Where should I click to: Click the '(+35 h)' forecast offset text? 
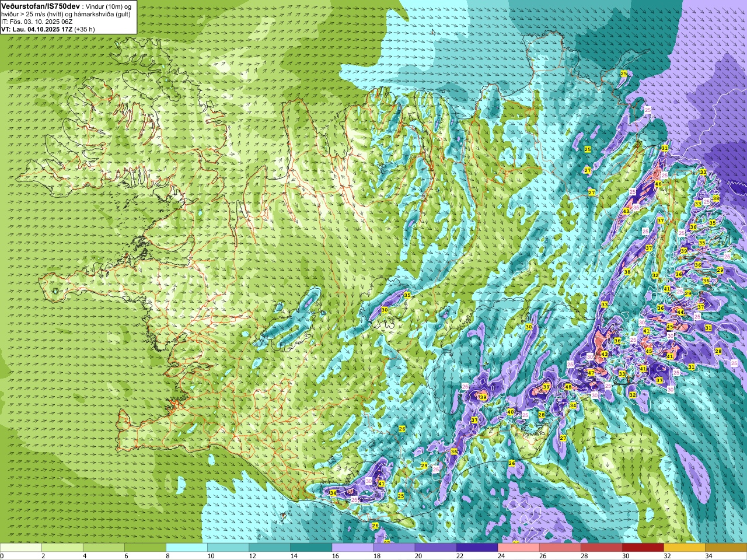(x=85, y=29)
